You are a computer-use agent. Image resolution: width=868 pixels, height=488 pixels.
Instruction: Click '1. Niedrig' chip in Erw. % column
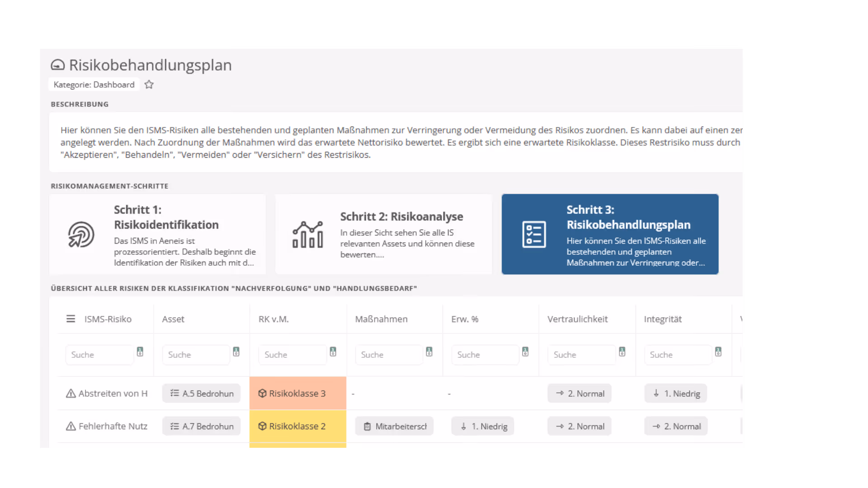tap(483, 426)
